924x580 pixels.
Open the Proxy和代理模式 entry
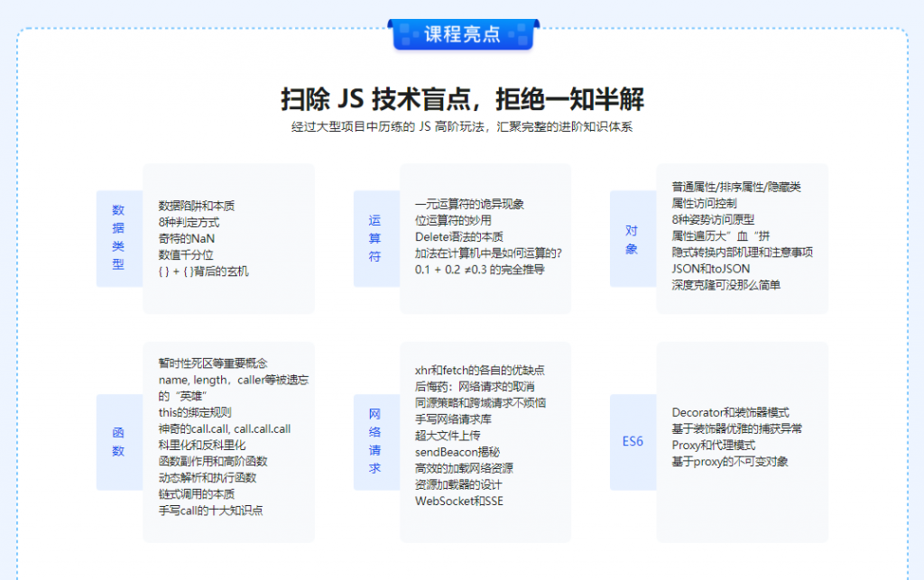pyautogui.click(x=713, y=446)
